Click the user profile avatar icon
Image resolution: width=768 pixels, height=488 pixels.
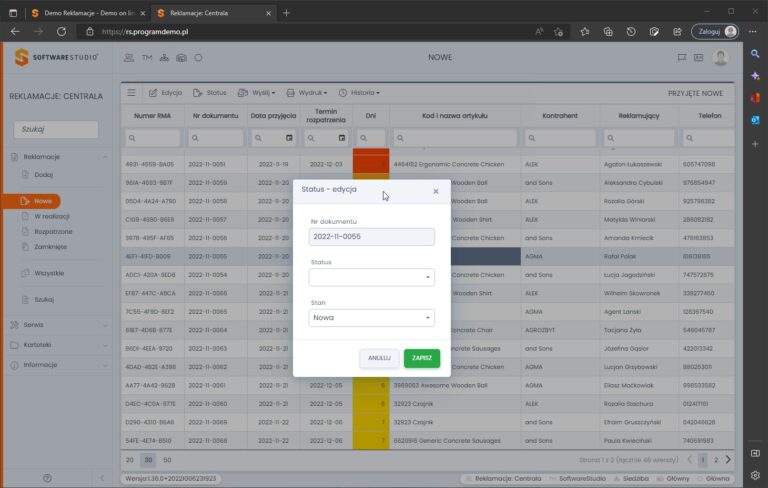click(719, 58)
